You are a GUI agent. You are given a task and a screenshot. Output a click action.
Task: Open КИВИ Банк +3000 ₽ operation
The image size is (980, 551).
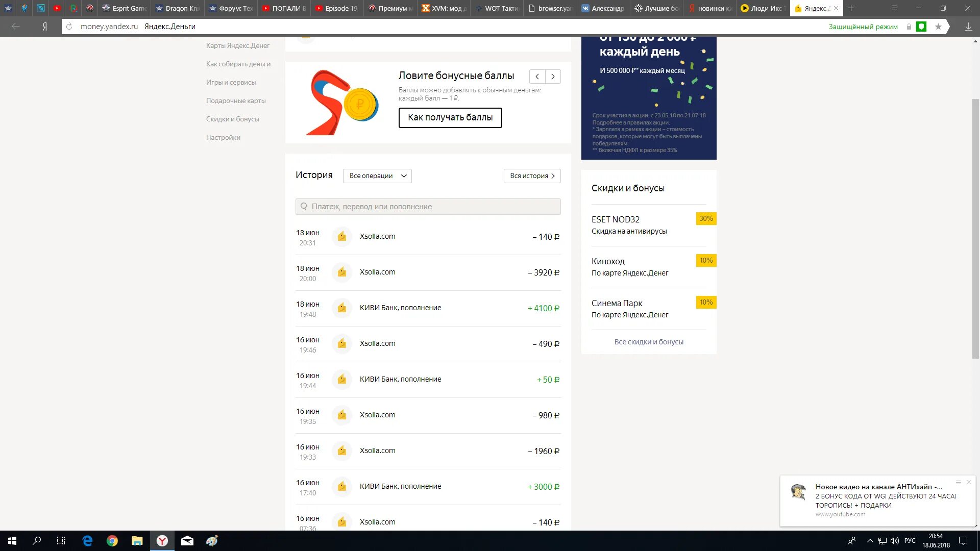[x=428, y=487]
